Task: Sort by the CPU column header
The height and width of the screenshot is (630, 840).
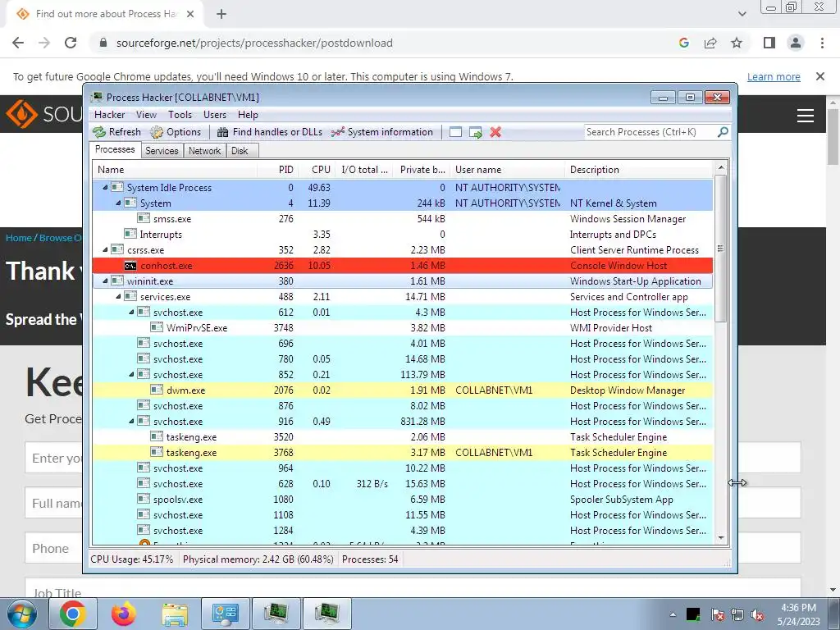Action: click(x=316, y=170)
